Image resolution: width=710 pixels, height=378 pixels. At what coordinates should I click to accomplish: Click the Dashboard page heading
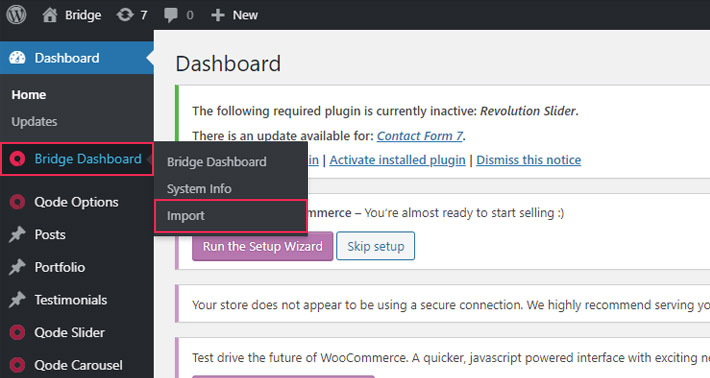(228, 63)
